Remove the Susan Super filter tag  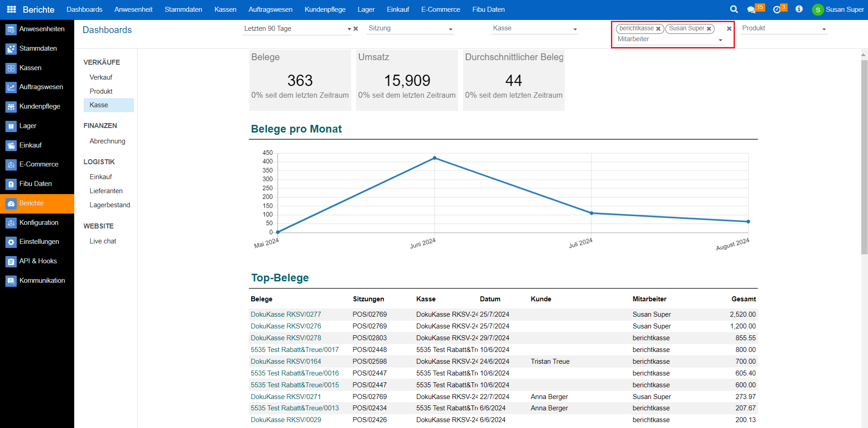pyautogui.click(x=709, y=29)
